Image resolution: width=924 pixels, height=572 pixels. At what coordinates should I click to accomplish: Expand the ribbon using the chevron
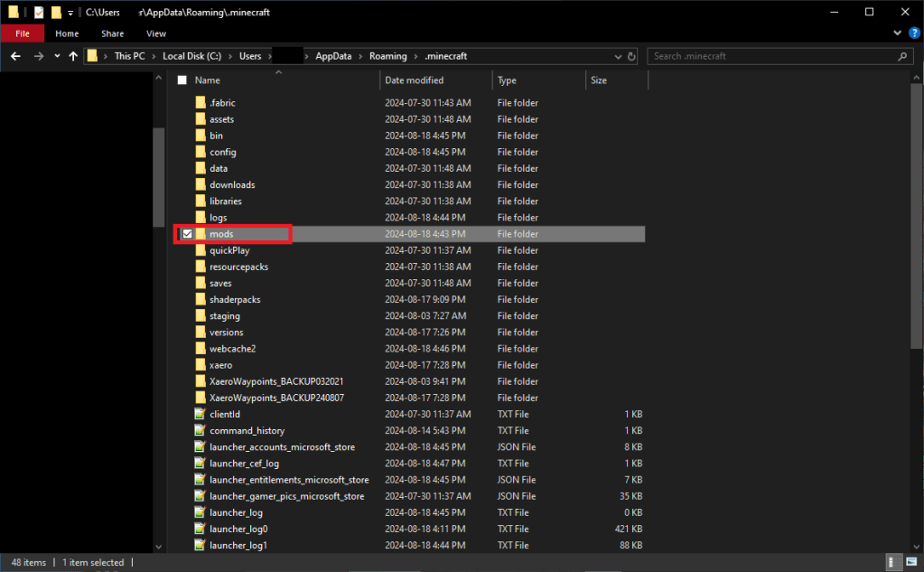[899, 33]
